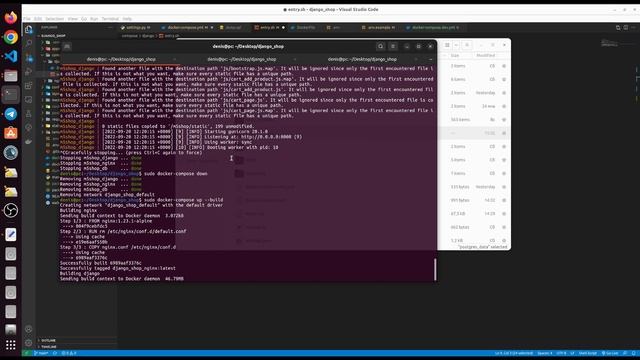Show Applications grid in the dock

click(x=11, y=345)
